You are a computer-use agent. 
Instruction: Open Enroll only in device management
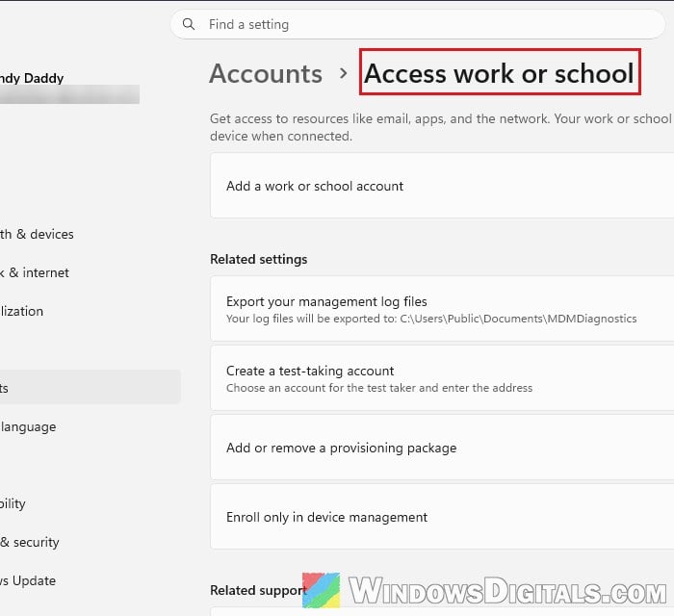click(442, 516)
